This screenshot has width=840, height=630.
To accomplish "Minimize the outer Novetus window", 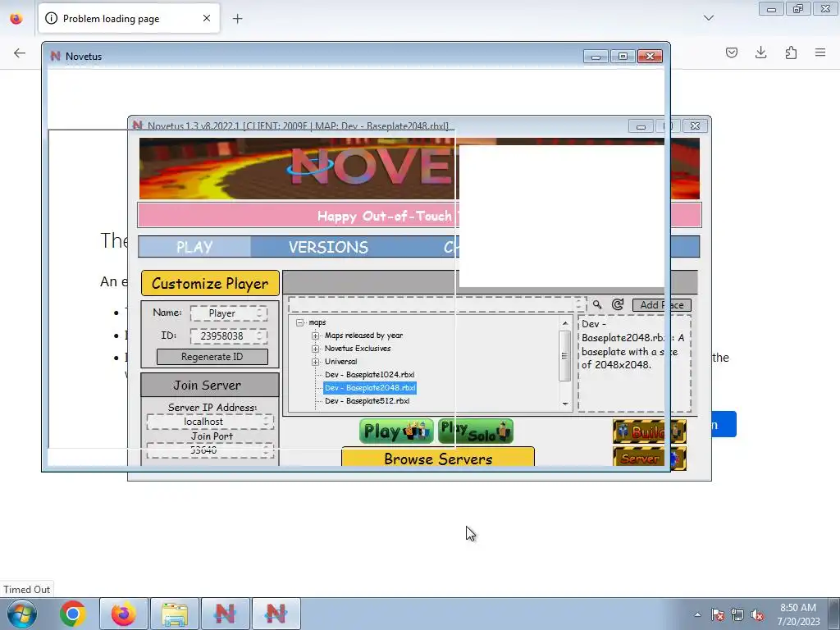I will (596, 57).
